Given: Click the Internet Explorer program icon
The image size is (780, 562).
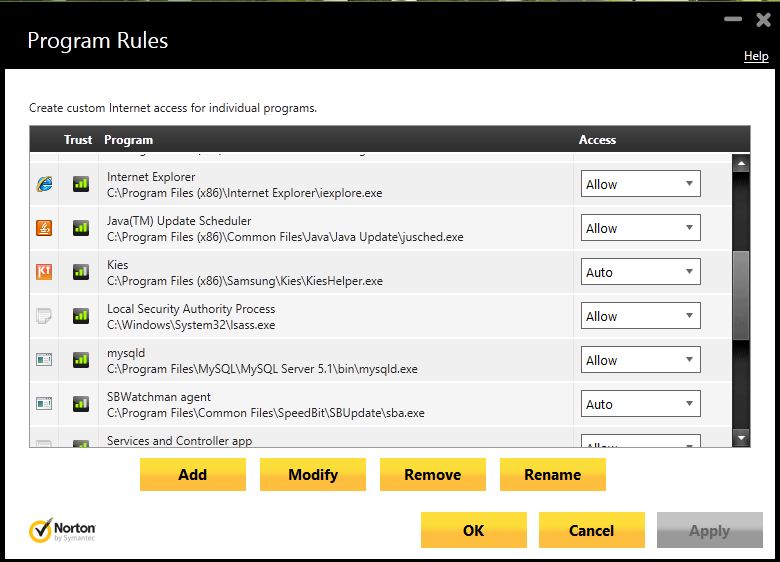Looking at the screenshot, I should [44, 184].
